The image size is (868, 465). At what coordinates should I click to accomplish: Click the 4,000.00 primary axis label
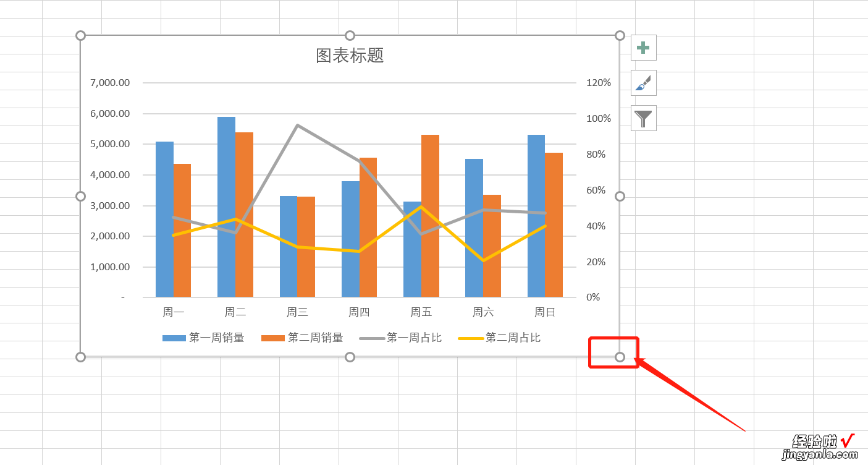(110, 174)
